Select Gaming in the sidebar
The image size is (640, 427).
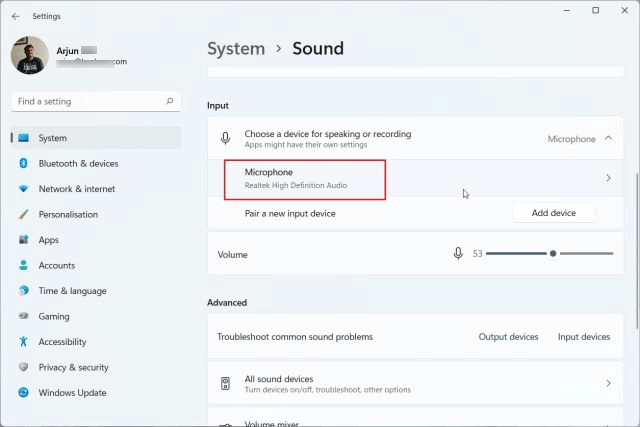coord(54,316)
